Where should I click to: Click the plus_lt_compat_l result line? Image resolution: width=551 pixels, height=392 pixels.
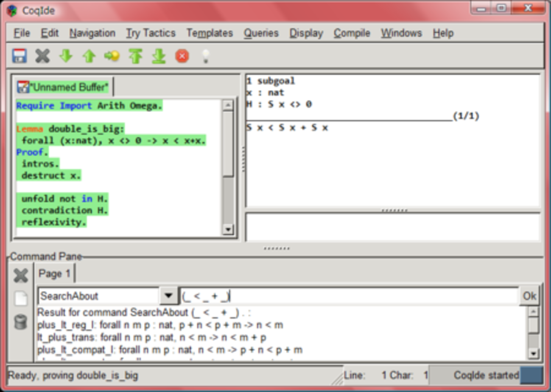point(170,350)
